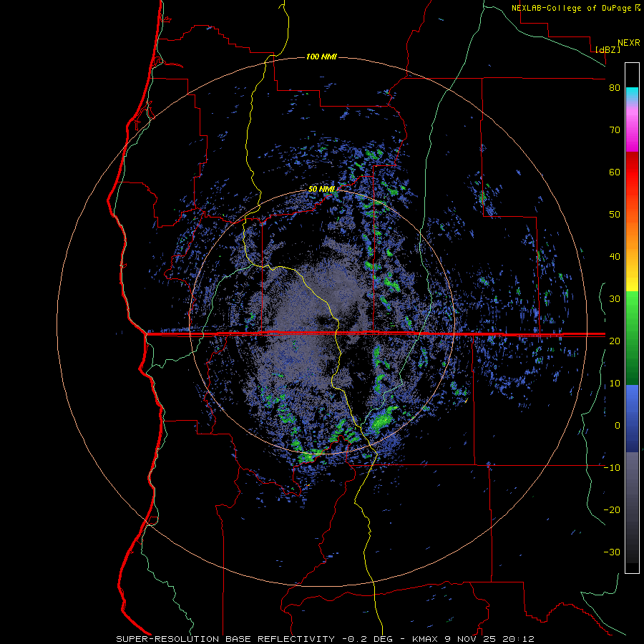Click the -10 value on the dBZ scale
The height and width of the screenshot is (644, 644).
(x=612, y=468)
